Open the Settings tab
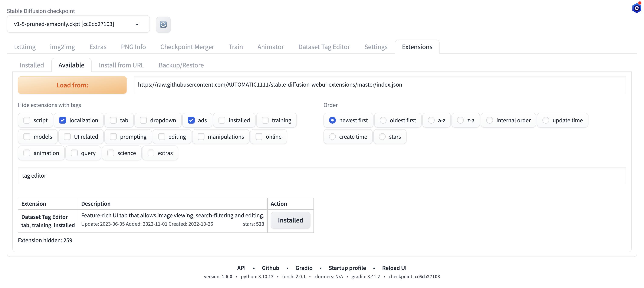Image resolution: width=644 pixels, height=288 pixels. click(x=376, y=47)
